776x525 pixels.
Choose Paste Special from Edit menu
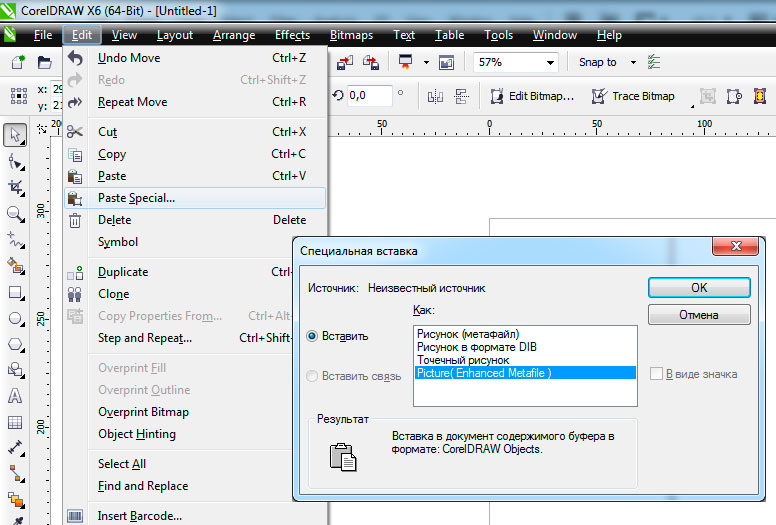tap(195, 198)
